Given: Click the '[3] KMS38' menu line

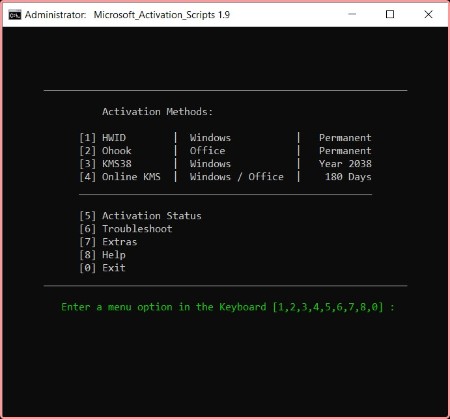Looking at the screenshot, I should [x=105, y=164].
